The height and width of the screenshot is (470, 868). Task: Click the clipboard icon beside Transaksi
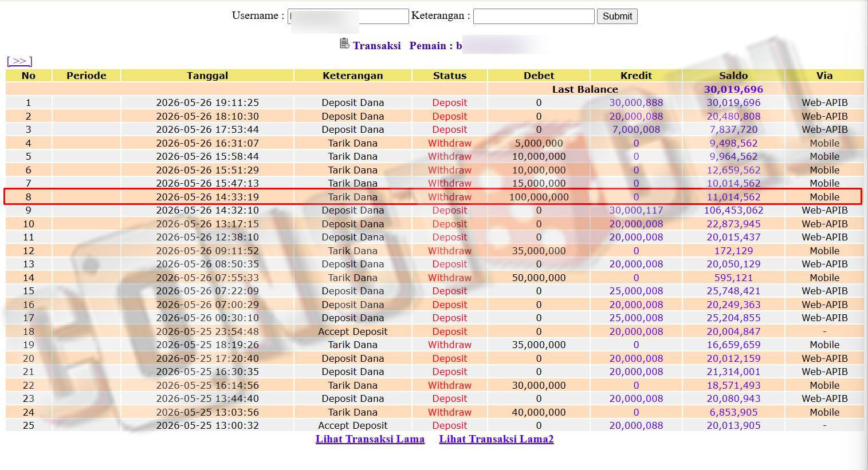[344, 44]
